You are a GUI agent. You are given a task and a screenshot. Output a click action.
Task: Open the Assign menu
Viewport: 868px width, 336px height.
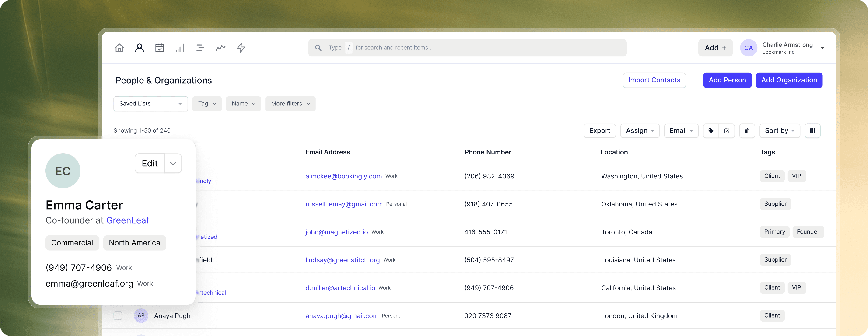pyautogui.click(x=640, y=131)
